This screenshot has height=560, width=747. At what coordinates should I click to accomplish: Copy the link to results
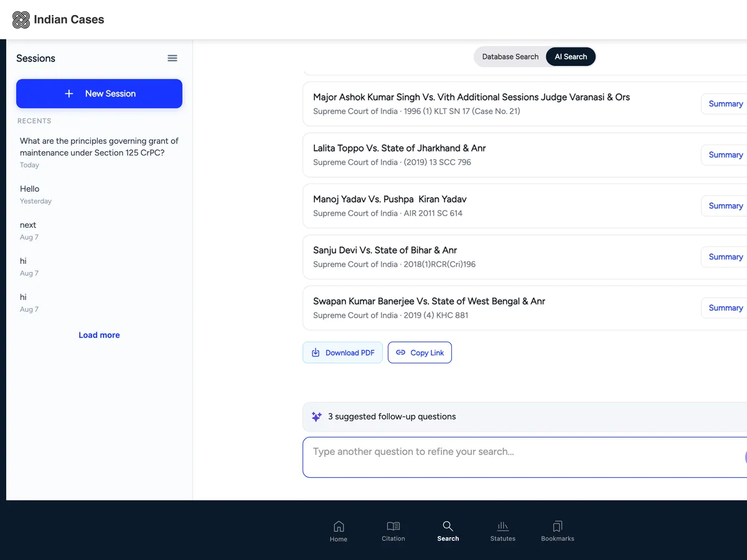click(420, 353)
